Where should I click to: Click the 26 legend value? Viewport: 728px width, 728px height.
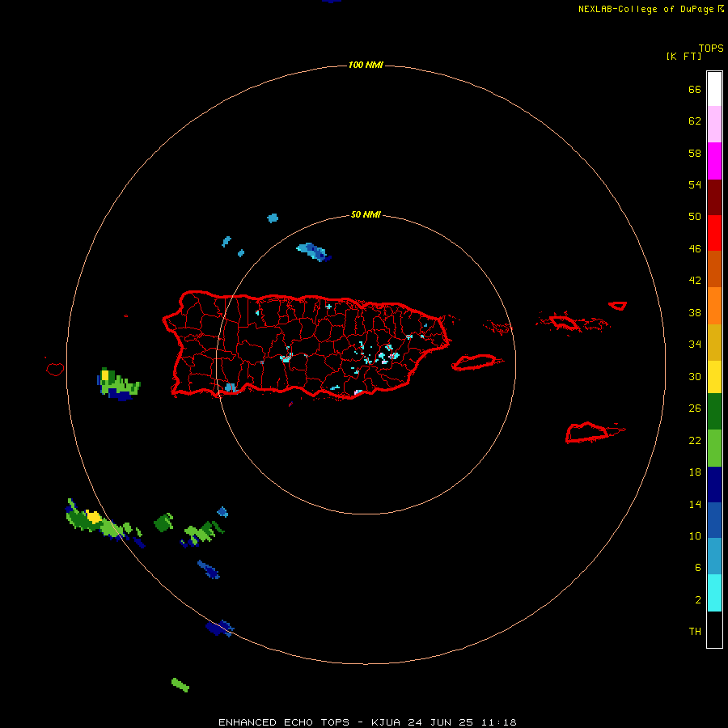click(x=695, y=408)
